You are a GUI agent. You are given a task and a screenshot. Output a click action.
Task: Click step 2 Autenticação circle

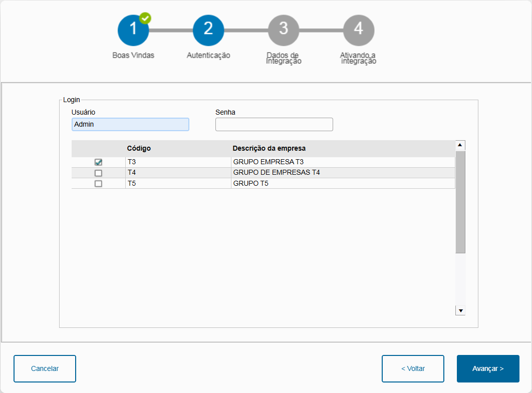[208, 30]
